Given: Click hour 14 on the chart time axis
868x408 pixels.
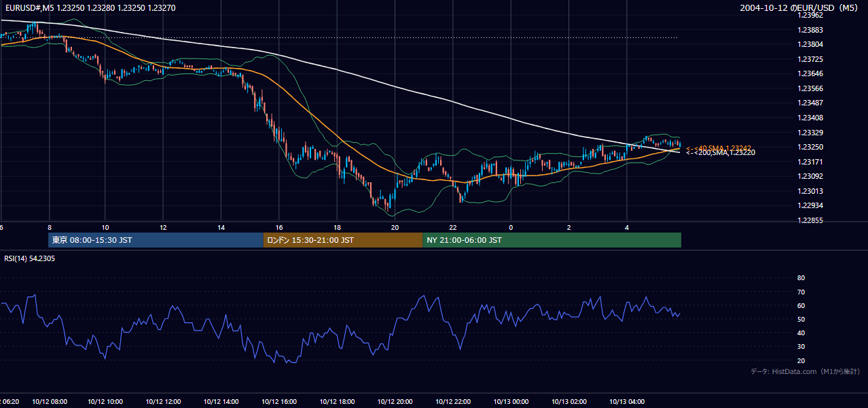Looking at the screenshot, I should pyautogui.click(x=221, y=227).
